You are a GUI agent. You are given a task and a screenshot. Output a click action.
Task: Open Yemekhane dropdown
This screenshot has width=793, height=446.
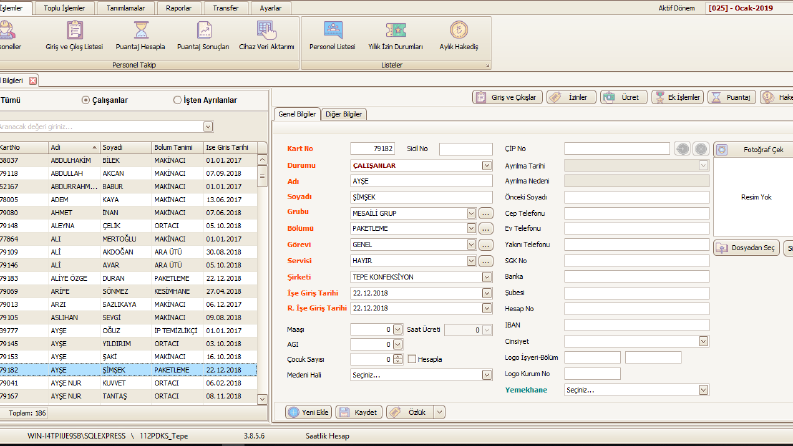[x=703, y=390]
